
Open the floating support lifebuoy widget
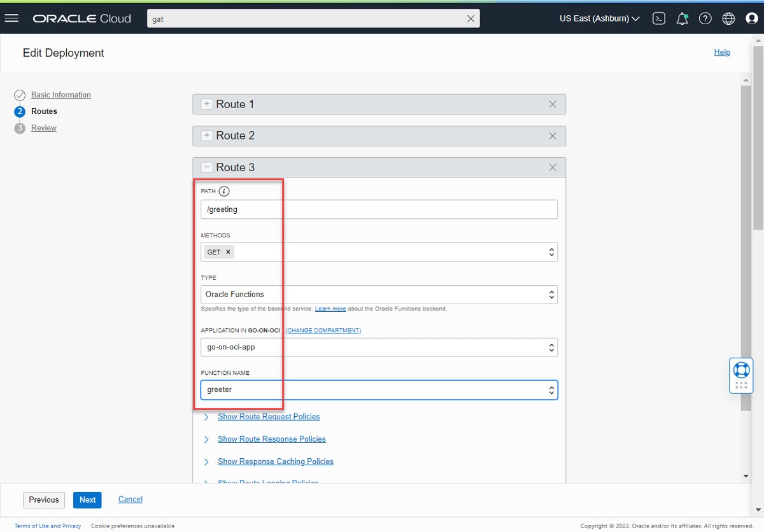click(x=741, y=370)
